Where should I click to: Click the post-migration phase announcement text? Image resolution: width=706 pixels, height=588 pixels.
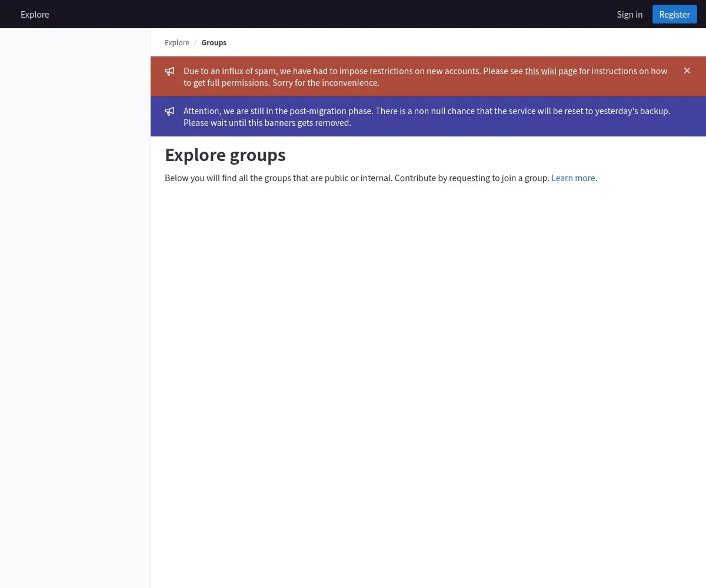click(427, 116)
